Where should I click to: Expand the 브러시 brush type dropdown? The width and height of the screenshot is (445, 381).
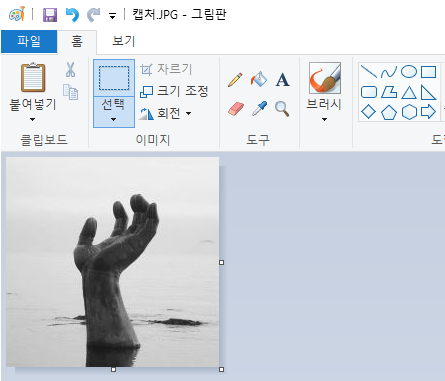(x=324, y=119)
